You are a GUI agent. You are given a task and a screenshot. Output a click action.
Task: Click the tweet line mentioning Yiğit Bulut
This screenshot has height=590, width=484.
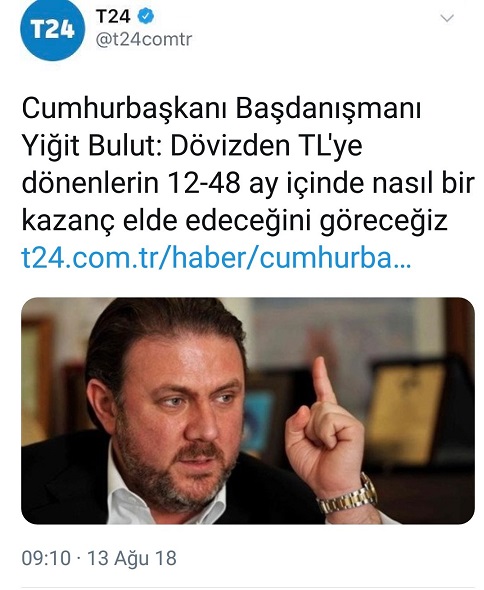tap(192, 146)
